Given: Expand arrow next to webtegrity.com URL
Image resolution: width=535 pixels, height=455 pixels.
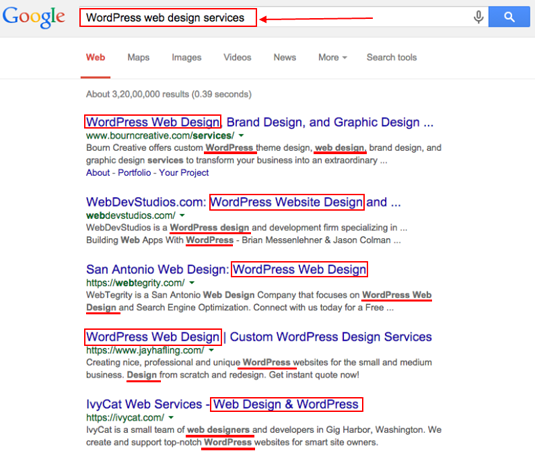Looking at the screenshot, I should pos(192,282).
